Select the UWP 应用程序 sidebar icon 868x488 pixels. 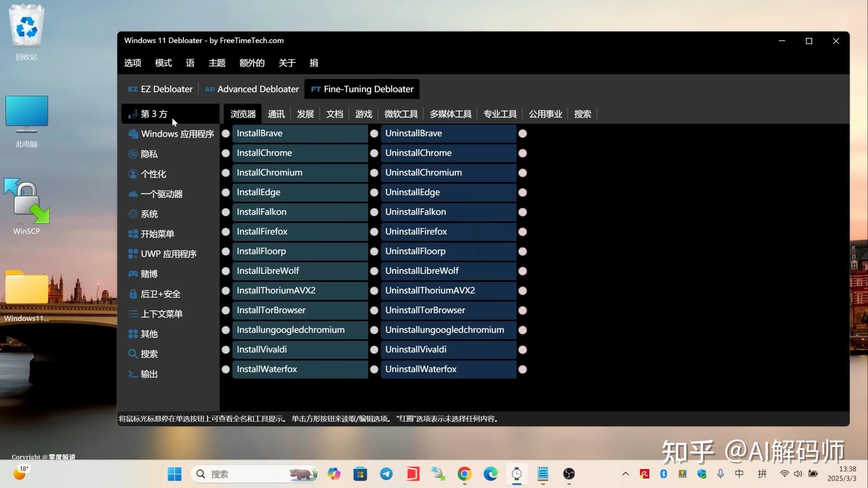pos(169,253)
